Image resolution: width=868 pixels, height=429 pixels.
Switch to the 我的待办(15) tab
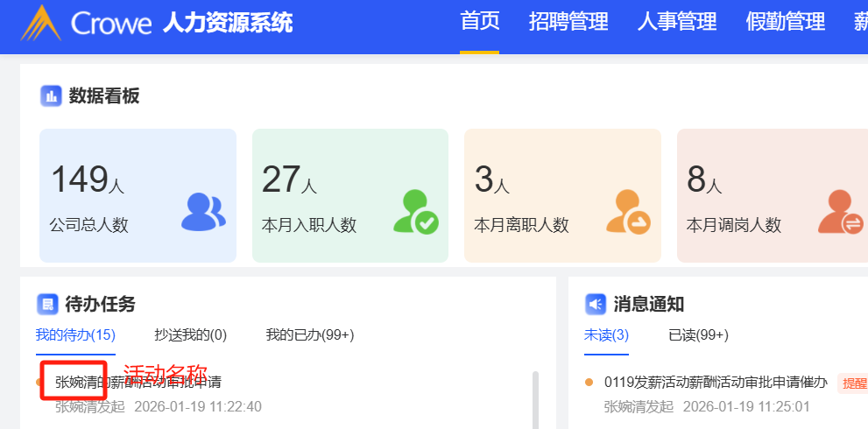click(75, 334)
